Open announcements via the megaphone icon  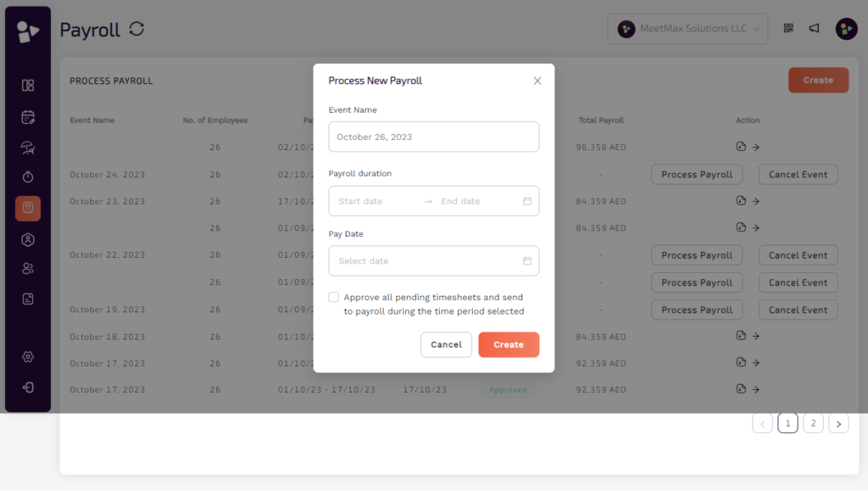tap(814, 28)
